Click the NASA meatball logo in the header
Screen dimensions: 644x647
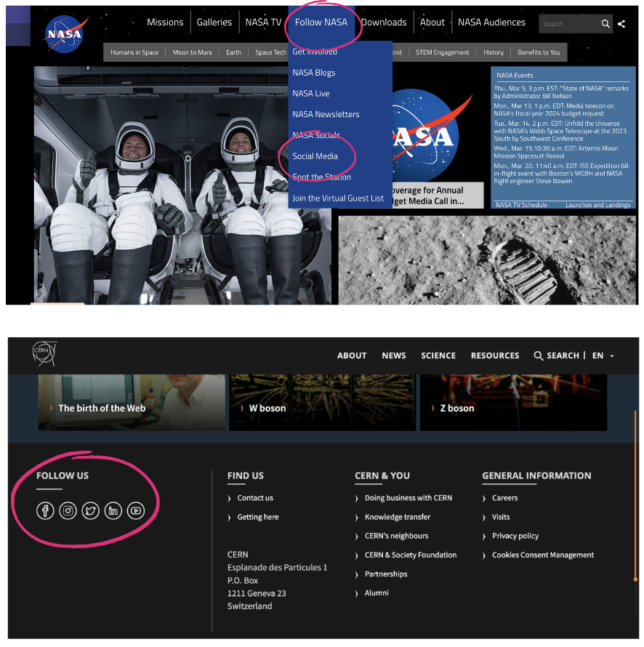[x=65, y=34]
